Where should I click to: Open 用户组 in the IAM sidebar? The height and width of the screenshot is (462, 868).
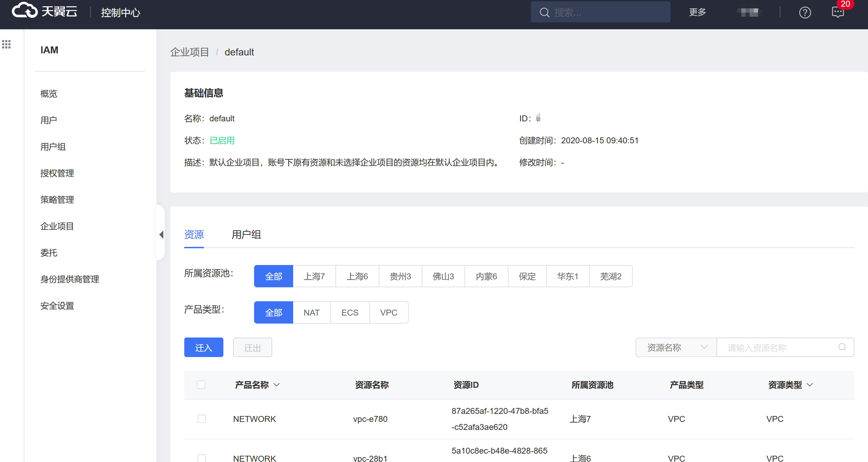53,147
